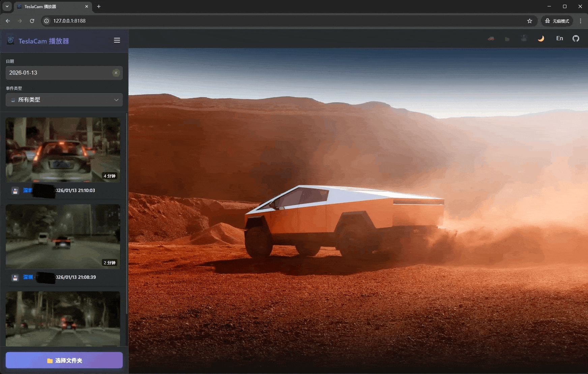Open the GitHub repository link icon

pos(576,38)
